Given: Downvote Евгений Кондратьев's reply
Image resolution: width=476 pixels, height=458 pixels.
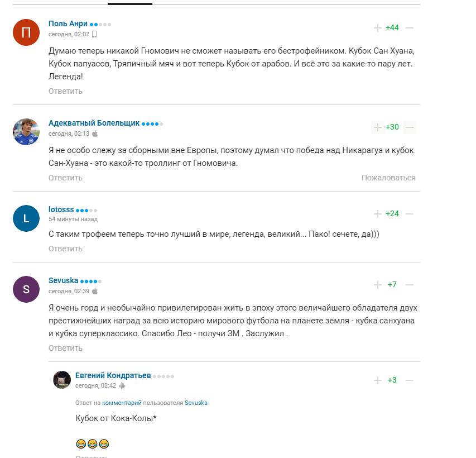Looking at the screenshot, I should point(410,380).
